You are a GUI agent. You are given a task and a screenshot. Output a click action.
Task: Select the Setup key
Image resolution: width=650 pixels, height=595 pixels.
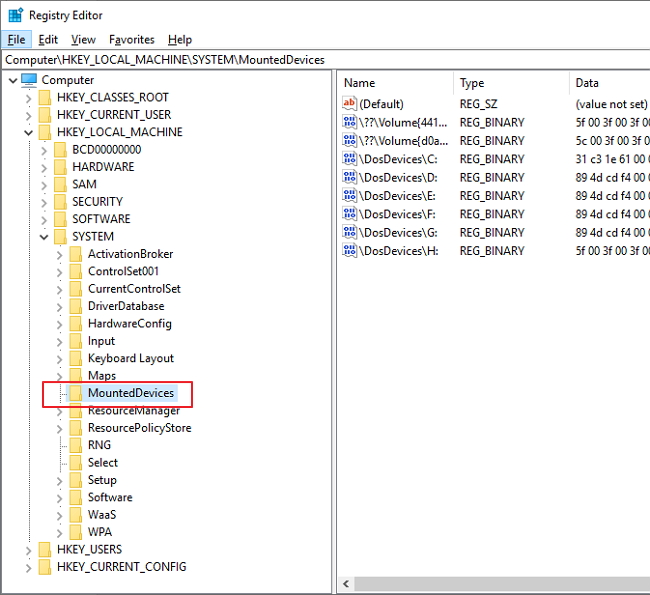click(102, 480)
